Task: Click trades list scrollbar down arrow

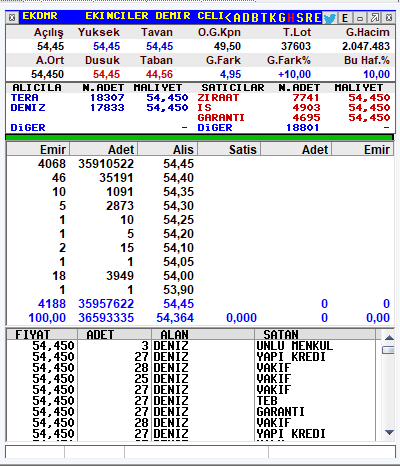Action: click(389, 432)
